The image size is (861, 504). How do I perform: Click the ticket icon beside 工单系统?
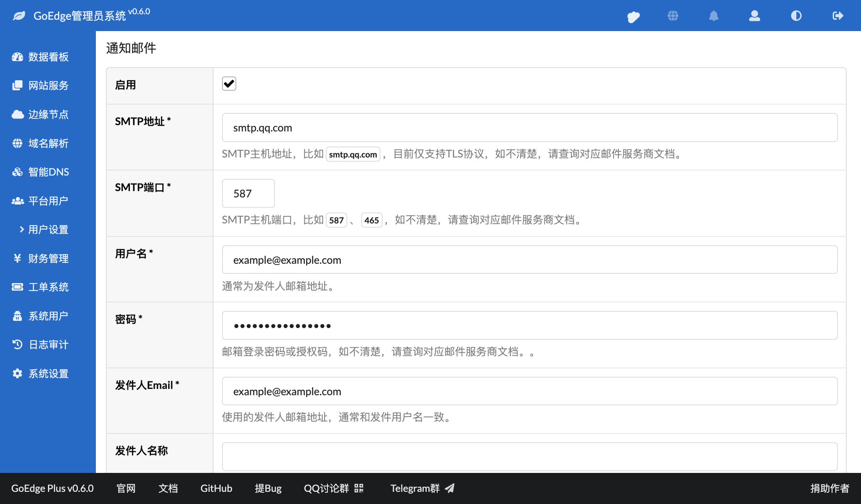(x=17, y=287)
